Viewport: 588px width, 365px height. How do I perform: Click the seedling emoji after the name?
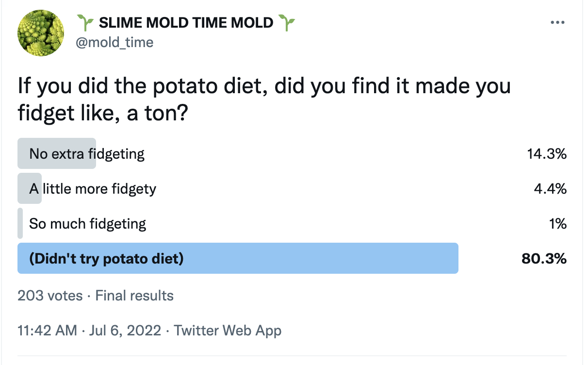coord(287,22)
